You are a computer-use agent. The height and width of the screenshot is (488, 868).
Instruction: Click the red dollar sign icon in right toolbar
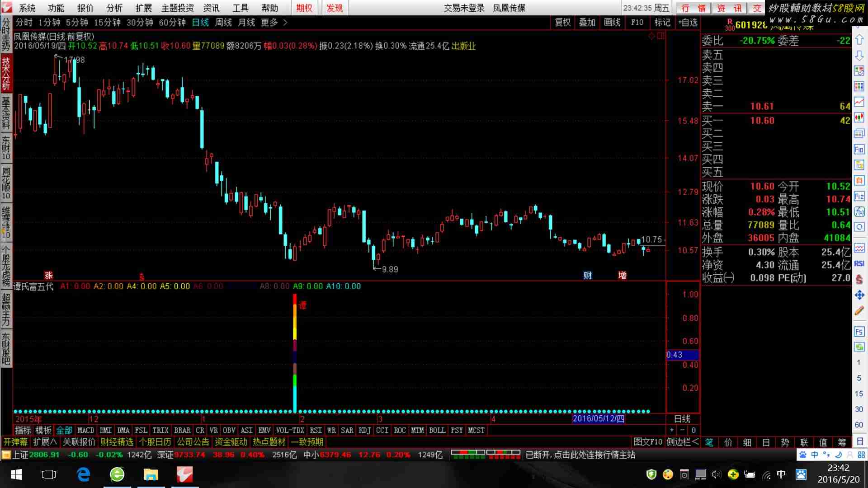859,279
